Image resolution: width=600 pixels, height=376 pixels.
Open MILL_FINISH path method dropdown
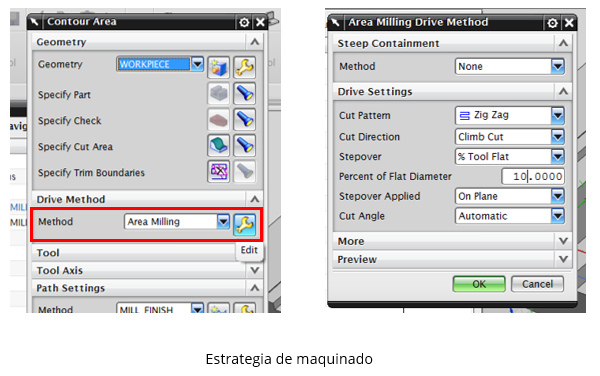[197, 308]
